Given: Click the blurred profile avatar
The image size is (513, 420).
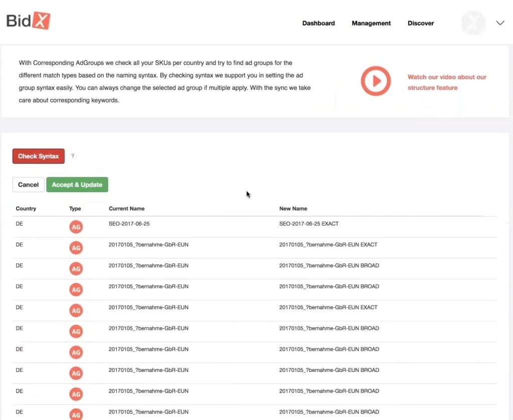Looking at the screenshot, I should coord(473,23).
